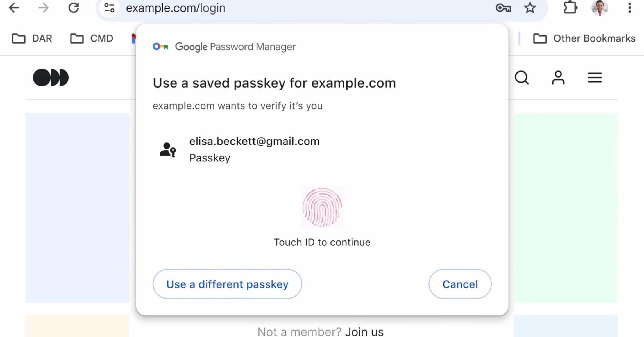Open the Chrome profile avatar
The height and width of the screenshot is (337, 644).
[600, 8]
